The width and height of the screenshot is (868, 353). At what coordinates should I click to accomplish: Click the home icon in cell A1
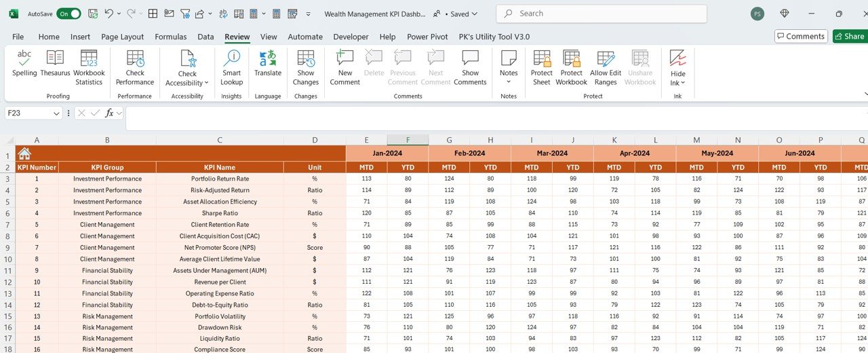pos(24,153)
